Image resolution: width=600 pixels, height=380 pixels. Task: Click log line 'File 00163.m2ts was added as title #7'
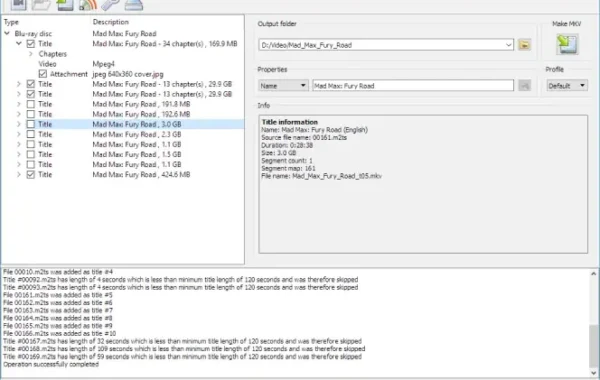tap(58, 310)
